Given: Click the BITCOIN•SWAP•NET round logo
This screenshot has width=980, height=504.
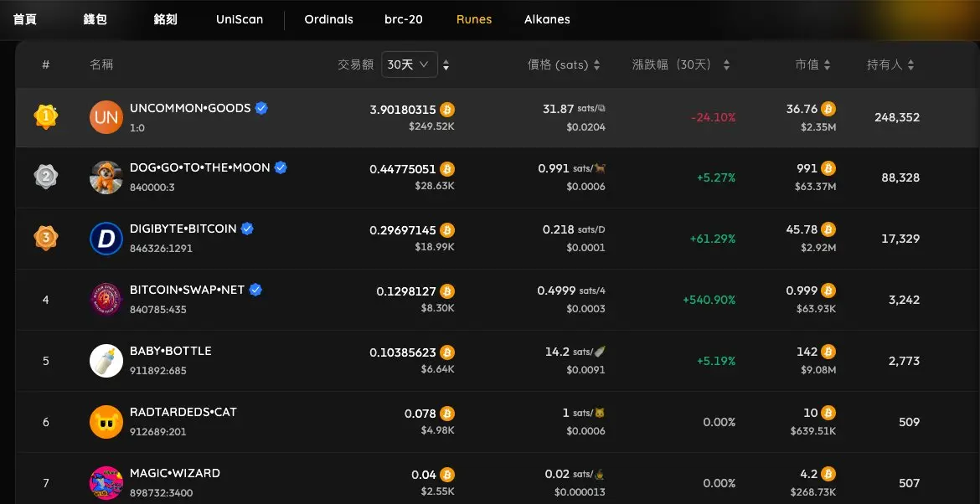Looking at the screenshot, I should [x=106, y=300].
